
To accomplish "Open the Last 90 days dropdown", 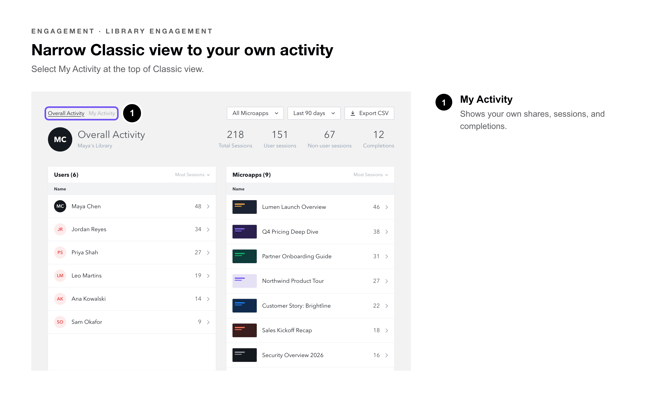I will click(314, 113).
